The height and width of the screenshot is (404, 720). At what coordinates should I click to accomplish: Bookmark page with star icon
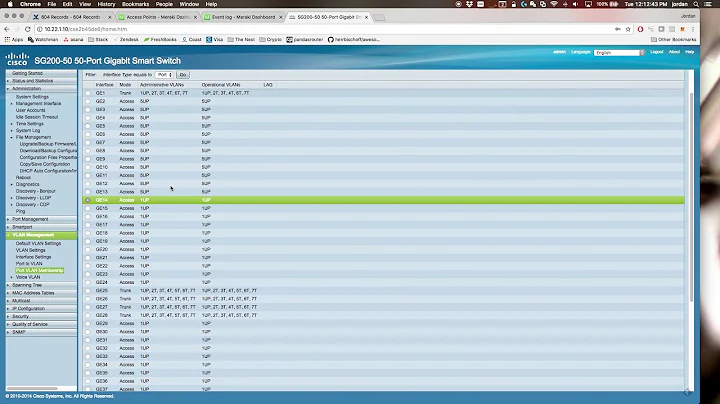[628, 29]
